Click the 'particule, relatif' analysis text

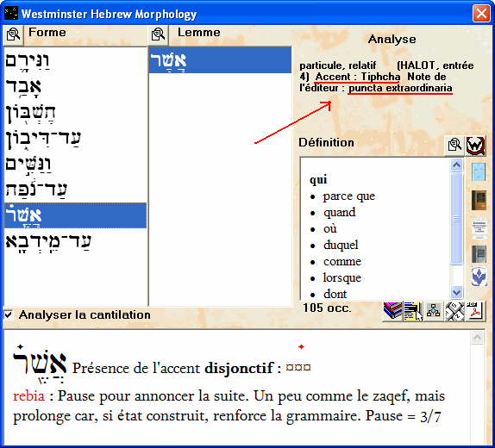point(337,65)
